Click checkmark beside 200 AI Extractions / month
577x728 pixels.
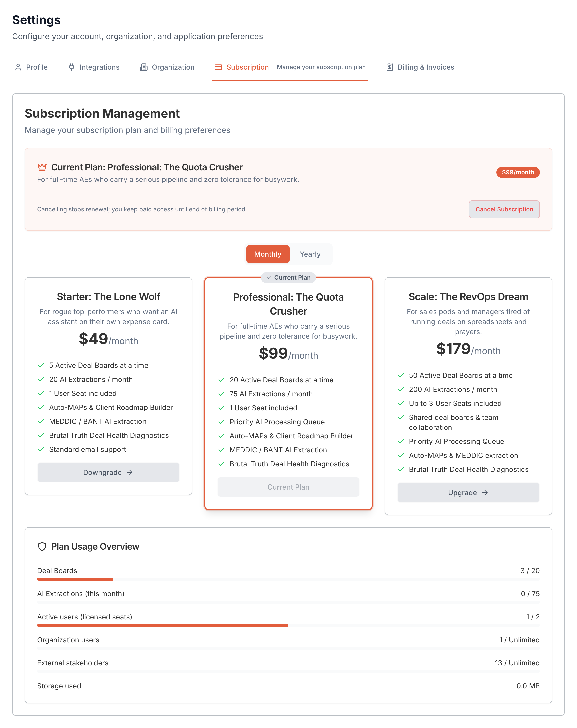pos(401,389)
